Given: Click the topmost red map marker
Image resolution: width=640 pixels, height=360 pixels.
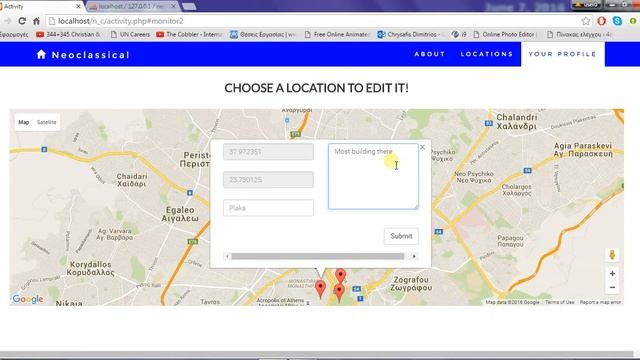Looking at the screenshot, I should pyautogui.click(x=340, y=276).
